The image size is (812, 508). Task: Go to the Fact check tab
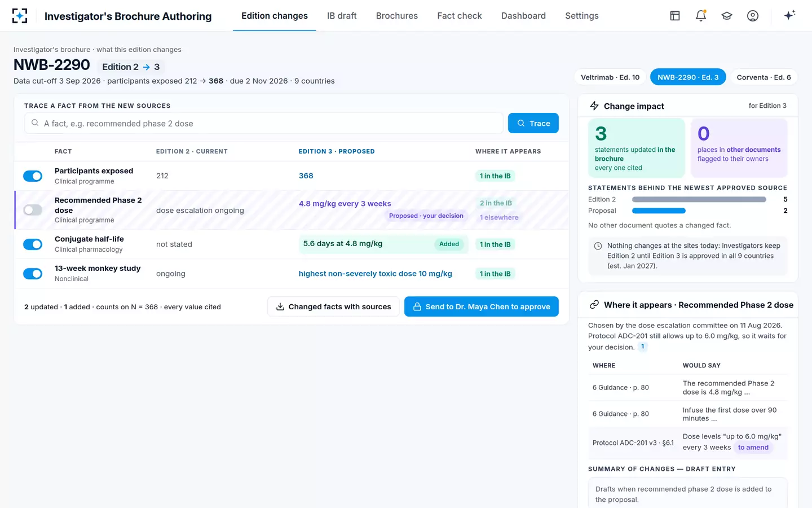[460, 16]
